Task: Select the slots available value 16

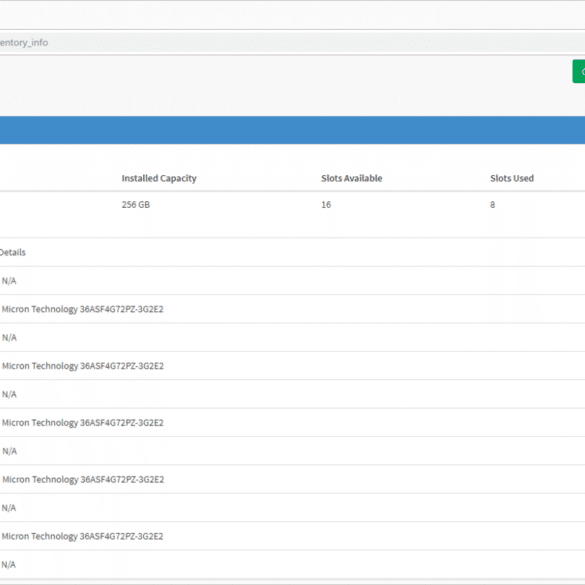Action: (326, 205)
